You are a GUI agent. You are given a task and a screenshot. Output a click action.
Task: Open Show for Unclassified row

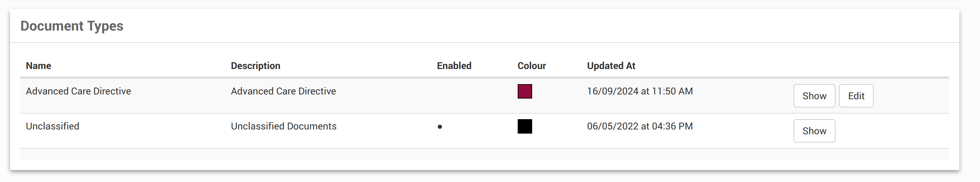tap(814, 131)
